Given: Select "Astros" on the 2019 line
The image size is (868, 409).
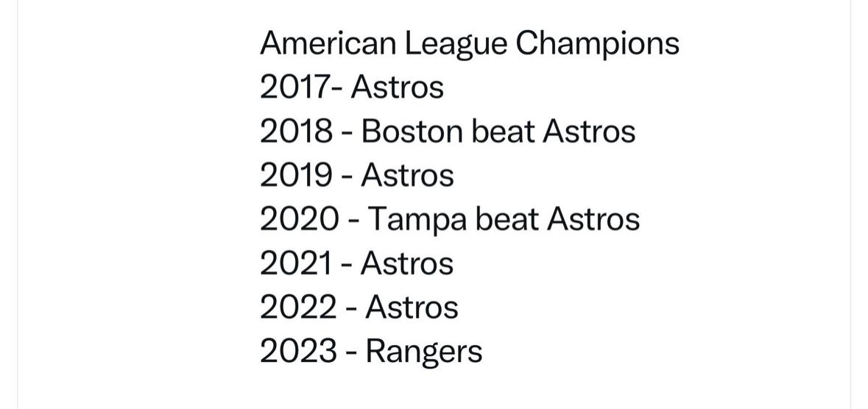Looking at the screenshot, I should (x=407, y=175).
